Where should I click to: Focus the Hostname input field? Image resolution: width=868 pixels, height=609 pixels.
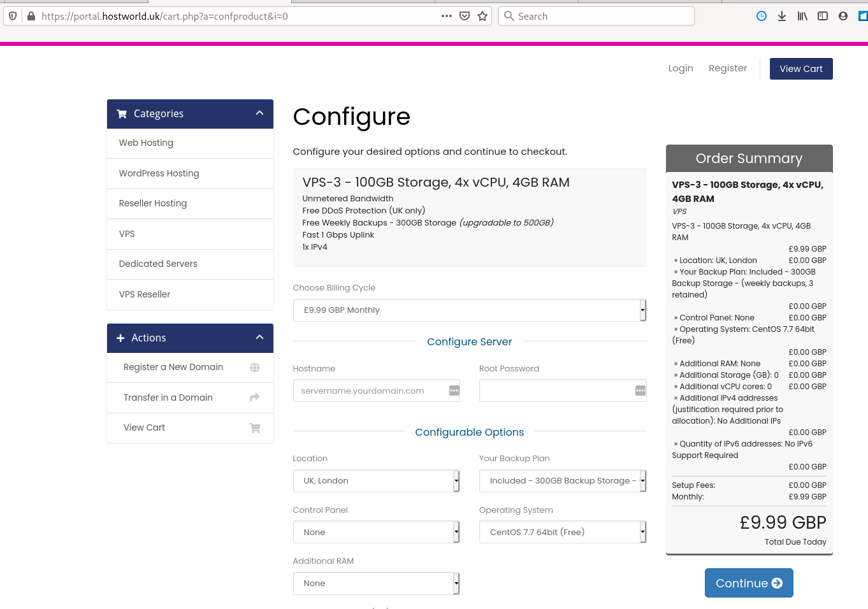[x=377, y=390]
